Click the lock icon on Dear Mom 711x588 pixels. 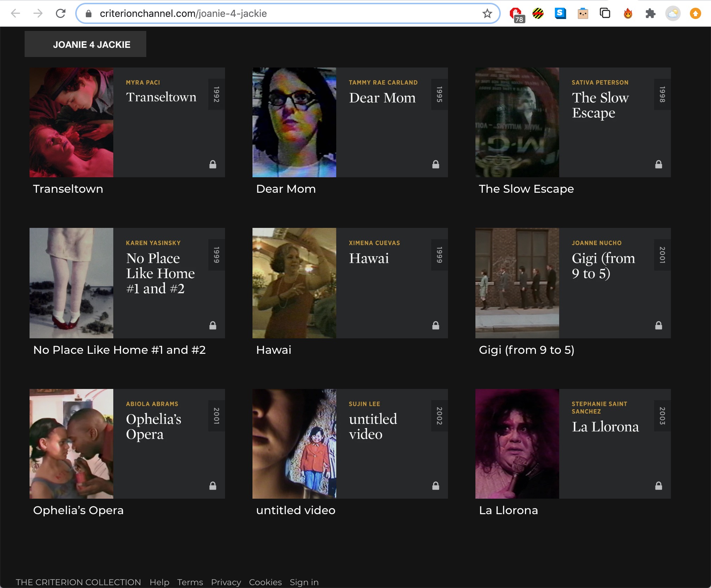click(x=436, y=165)
